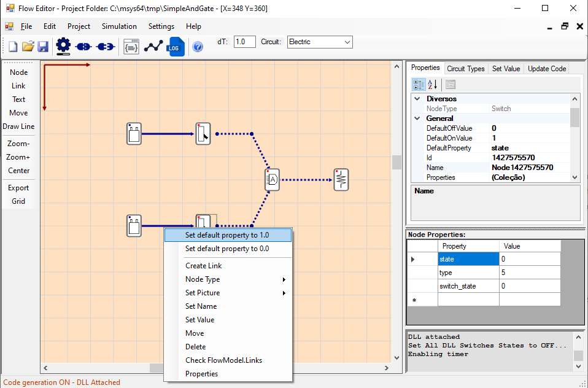Open the Settings menu

[161, 26]
